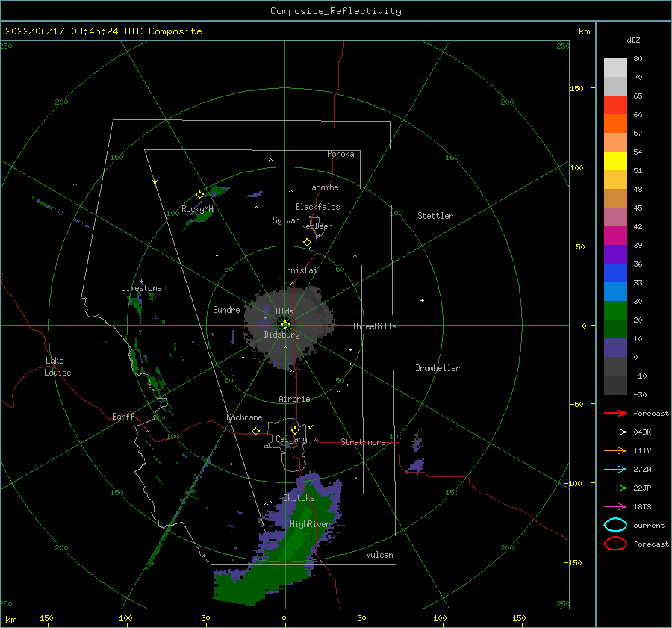Click the Composite_Reflectivity title text
The width and height of the screenshot is (672, 628).
click(336, 11)
